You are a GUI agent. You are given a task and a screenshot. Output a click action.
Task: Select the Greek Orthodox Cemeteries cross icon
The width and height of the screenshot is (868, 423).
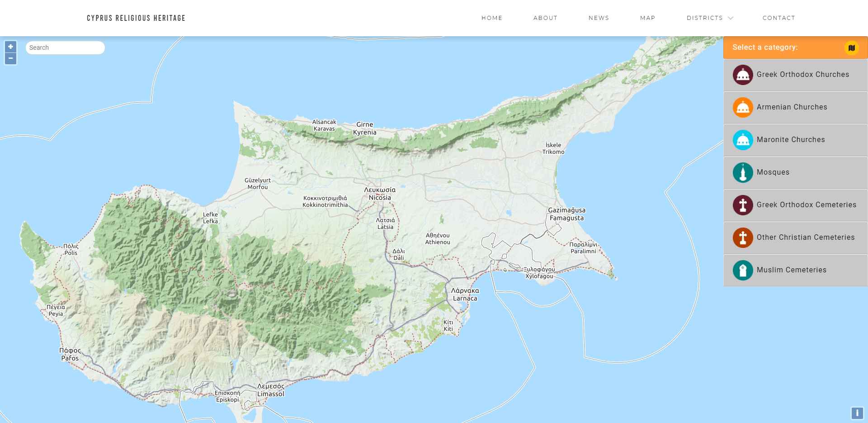point(742,205)
